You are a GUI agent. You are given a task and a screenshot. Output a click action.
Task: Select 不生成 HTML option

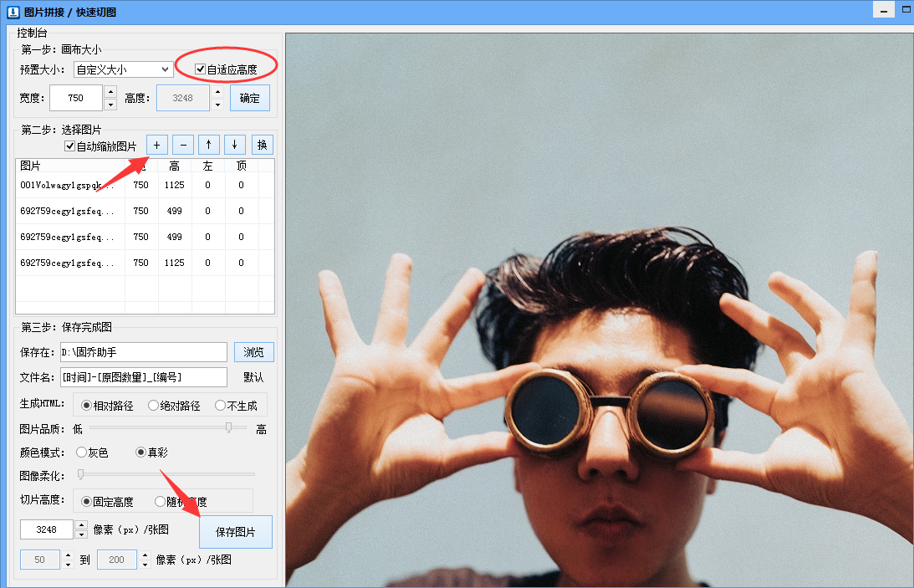coord(220,406)
